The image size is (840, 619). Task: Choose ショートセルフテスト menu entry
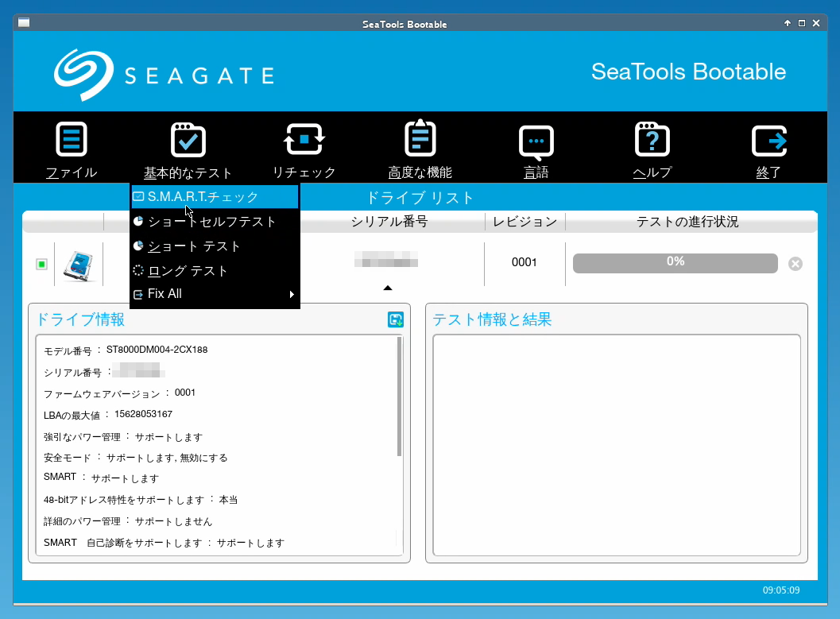click(215, 221)
